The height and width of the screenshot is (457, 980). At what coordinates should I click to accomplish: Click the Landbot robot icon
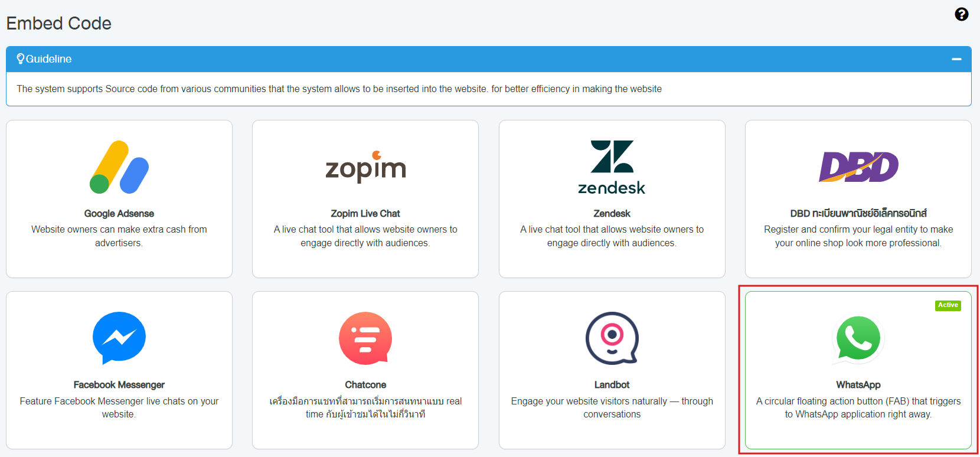point(612,338)
